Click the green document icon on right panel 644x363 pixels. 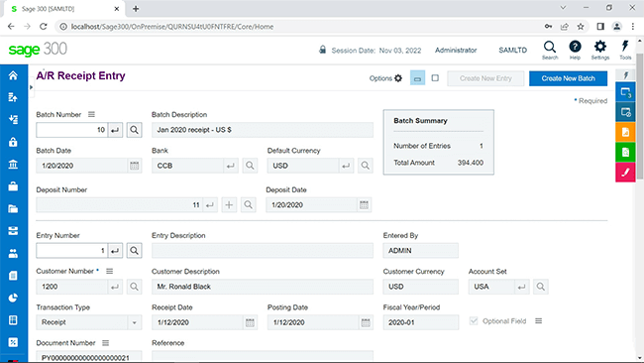[625, 152]
